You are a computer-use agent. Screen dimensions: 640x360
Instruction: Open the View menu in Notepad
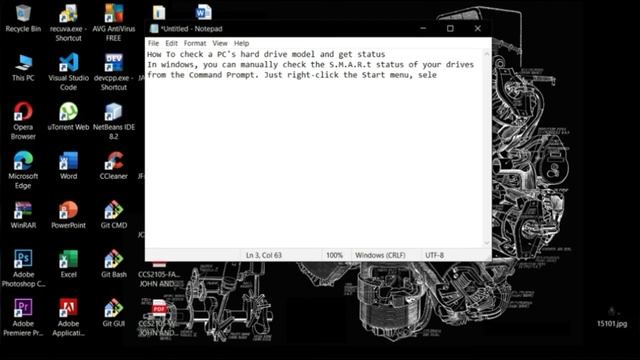(x=220, y=43)
